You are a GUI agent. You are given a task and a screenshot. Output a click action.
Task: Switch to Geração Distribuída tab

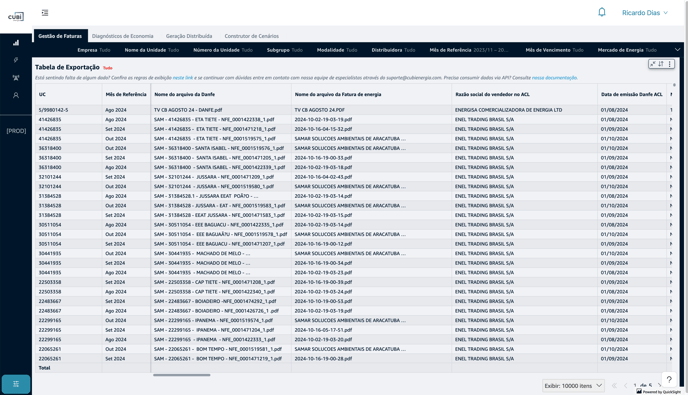click(189, 36)
